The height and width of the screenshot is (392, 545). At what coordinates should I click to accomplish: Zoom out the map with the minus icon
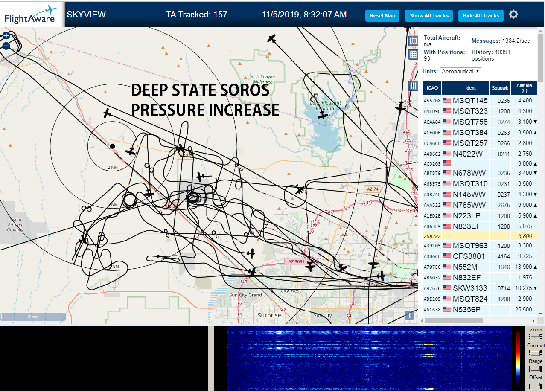coord(6,46)
